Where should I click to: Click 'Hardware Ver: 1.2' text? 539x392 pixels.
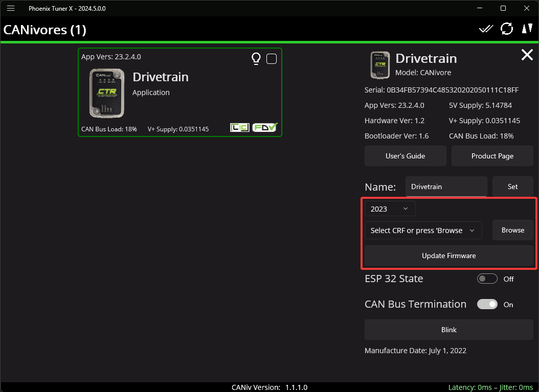click(x=394, y=121)
